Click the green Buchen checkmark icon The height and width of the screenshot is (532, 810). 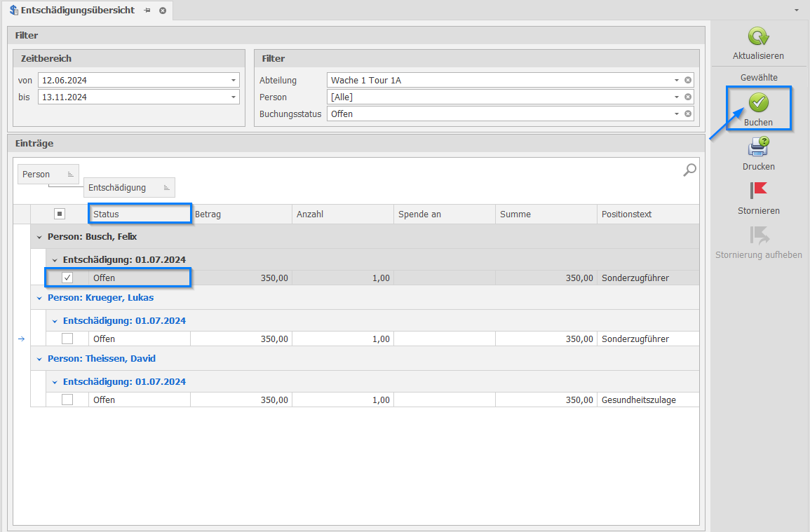click(x=758, y=103)
